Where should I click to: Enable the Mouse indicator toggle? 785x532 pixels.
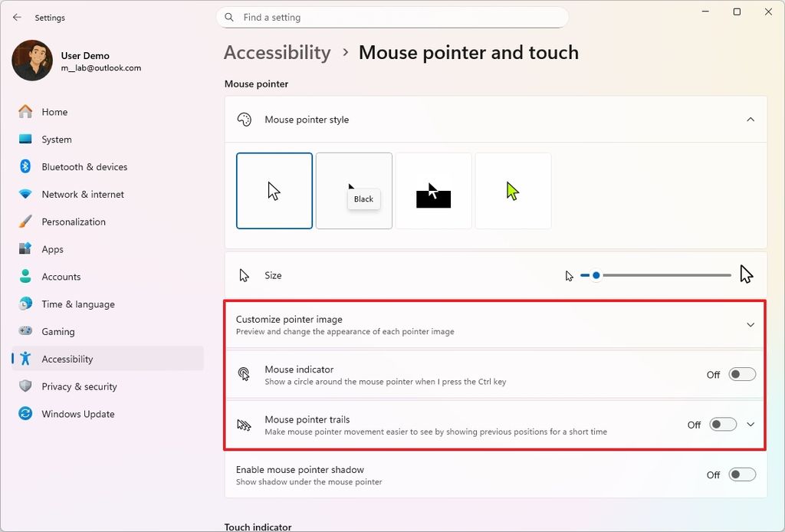[741, 374]
